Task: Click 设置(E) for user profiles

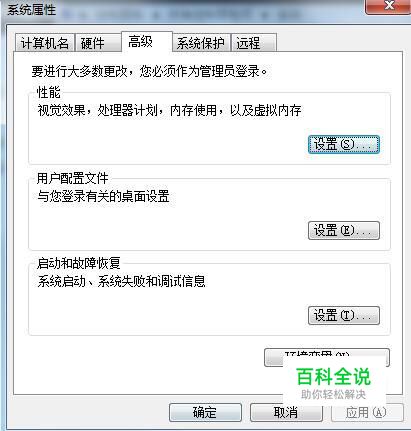Action: 344,230
